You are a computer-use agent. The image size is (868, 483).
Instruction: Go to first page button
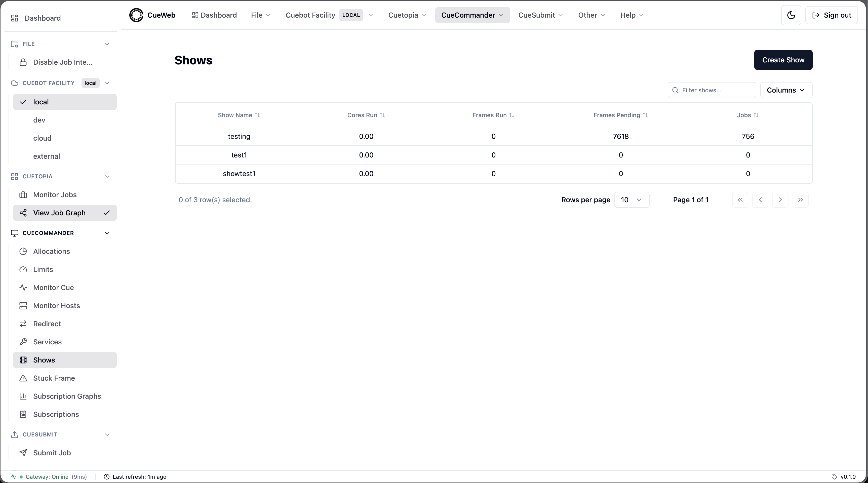point(740,200)
